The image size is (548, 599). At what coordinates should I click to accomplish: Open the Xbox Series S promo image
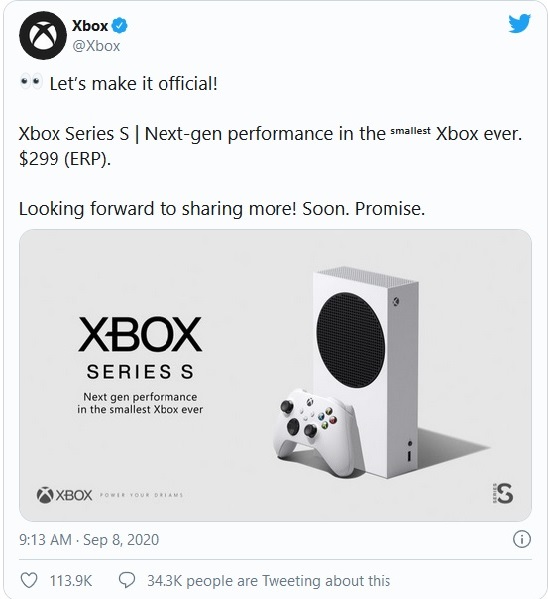pos(275,375)
